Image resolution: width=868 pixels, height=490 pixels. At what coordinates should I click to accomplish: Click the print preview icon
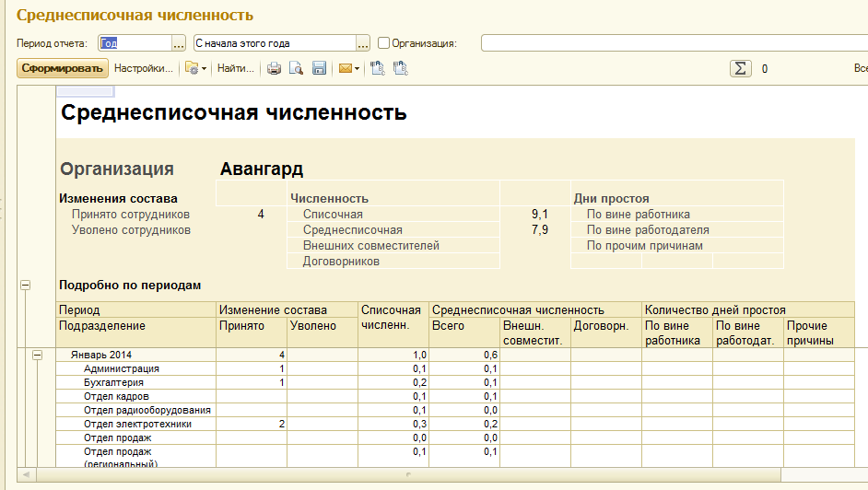pos(296,68)
